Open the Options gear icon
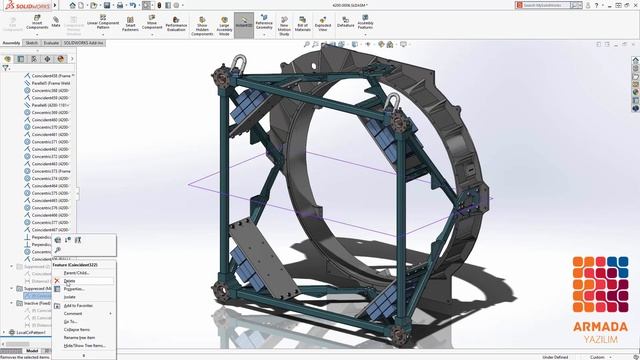Screen dimensions: 640x360 pos(176,5)
